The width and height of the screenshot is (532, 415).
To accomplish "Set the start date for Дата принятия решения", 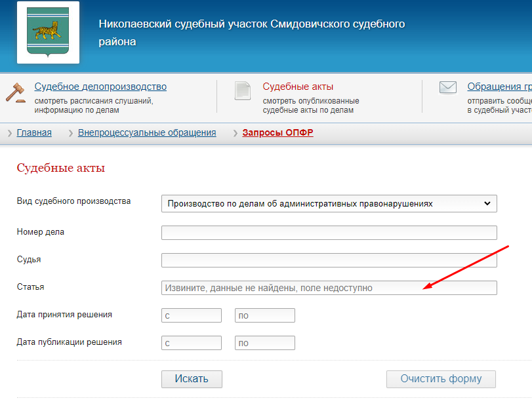I will [x=191, y=315].
